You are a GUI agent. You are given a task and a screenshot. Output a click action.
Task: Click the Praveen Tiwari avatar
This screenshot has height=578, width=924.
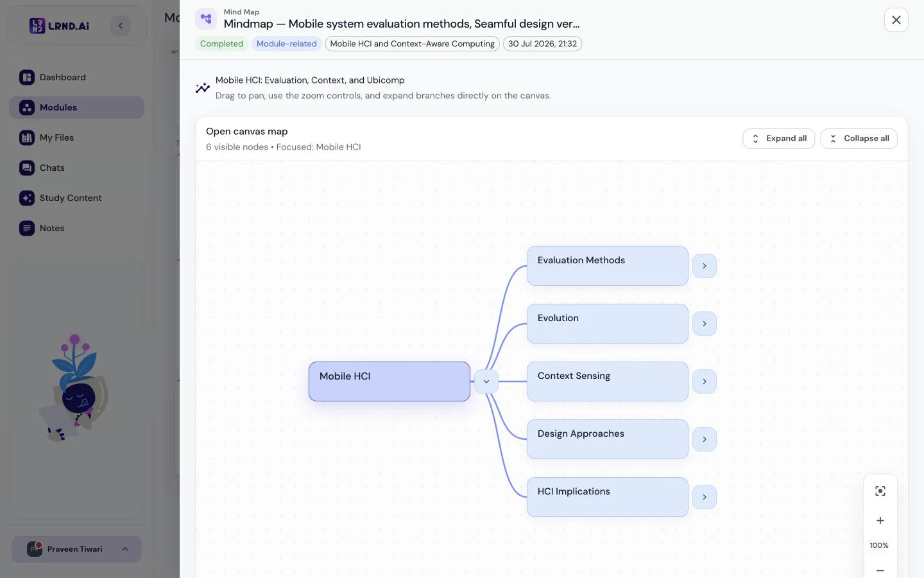(x=35, y=549)
